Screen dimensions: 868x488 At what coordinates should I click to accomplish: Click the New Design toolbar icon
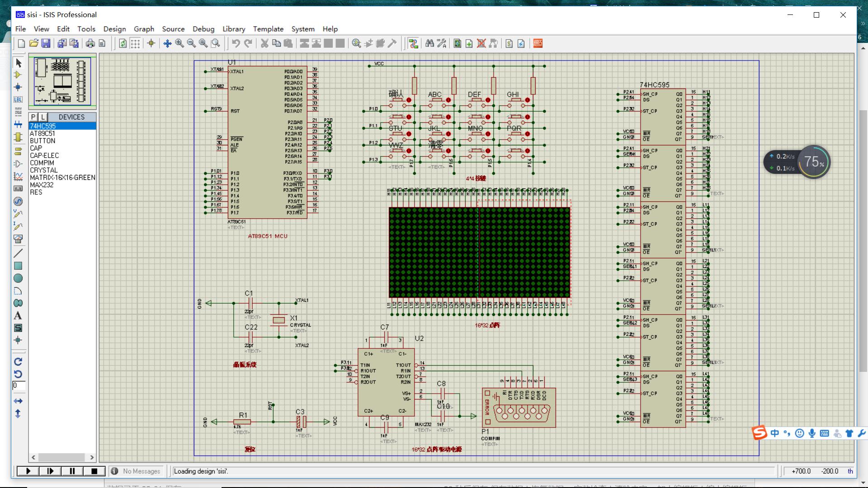pyautogui.click(x=21, y=43)
